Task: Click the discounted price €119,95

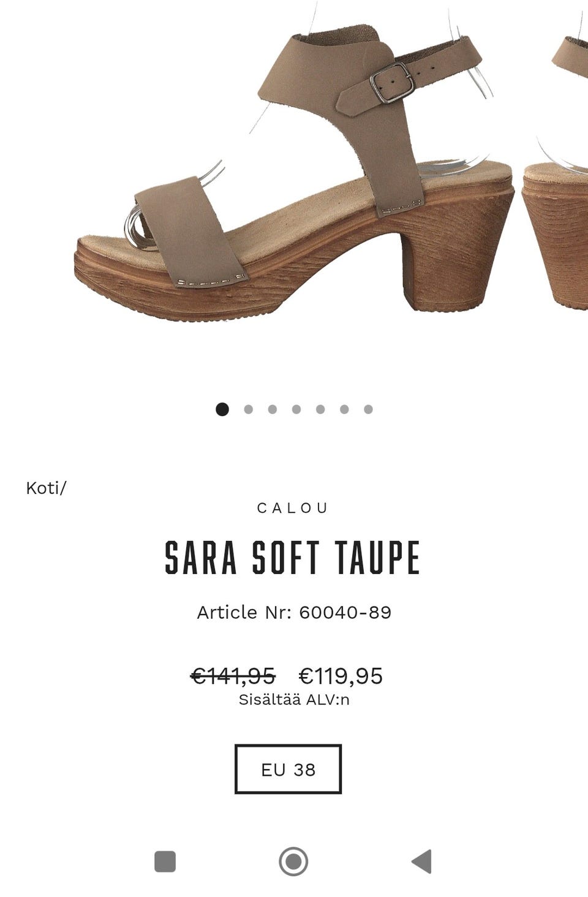Action: point(341,676)
